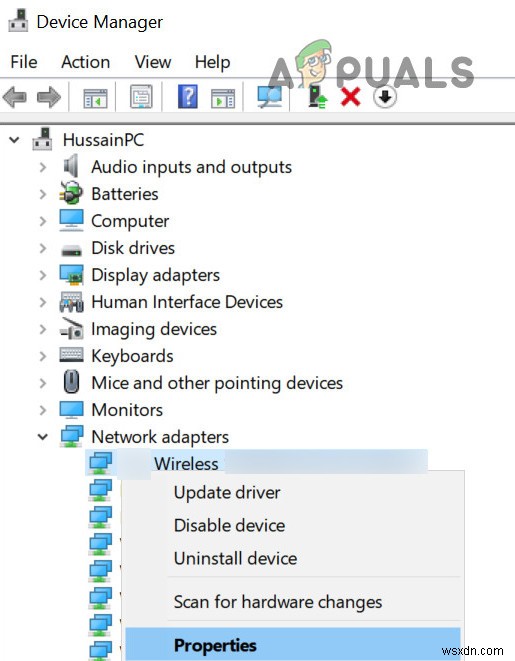
Task: Click the Back arrow toolbar icon
Action: [15, 97]
